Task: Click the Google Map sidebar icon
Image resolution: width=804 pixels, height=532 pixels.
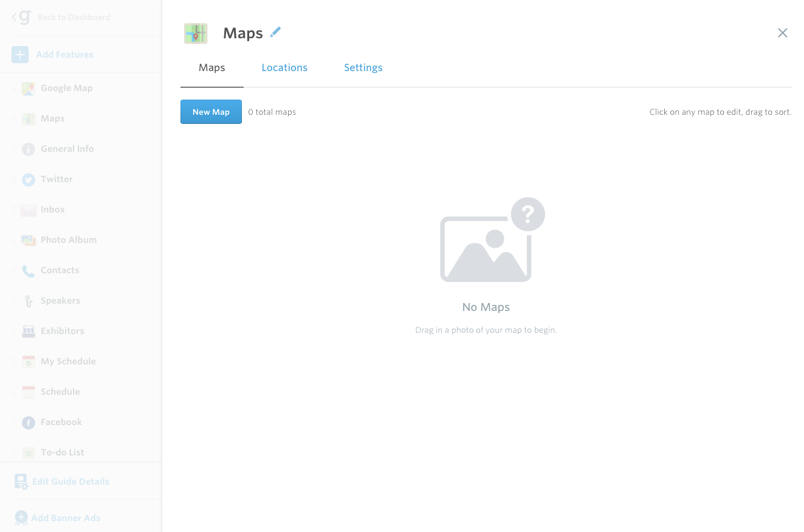Action: [29, 89]
